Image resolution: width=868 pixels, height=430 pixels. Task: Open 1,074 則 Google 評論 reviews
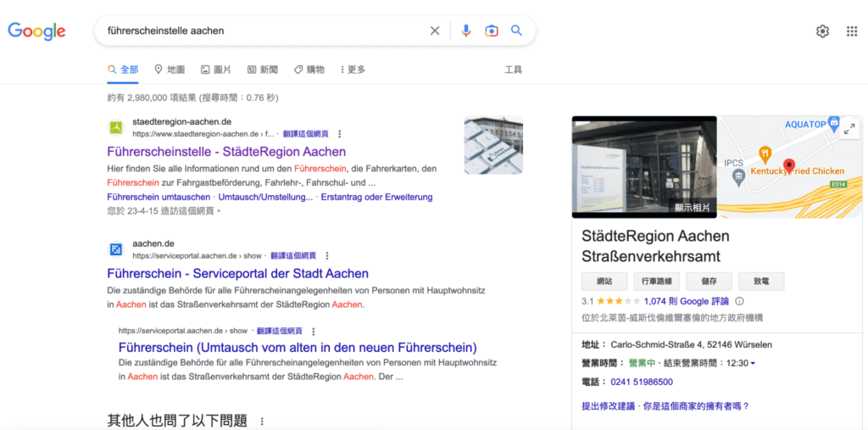click(687, 301)
